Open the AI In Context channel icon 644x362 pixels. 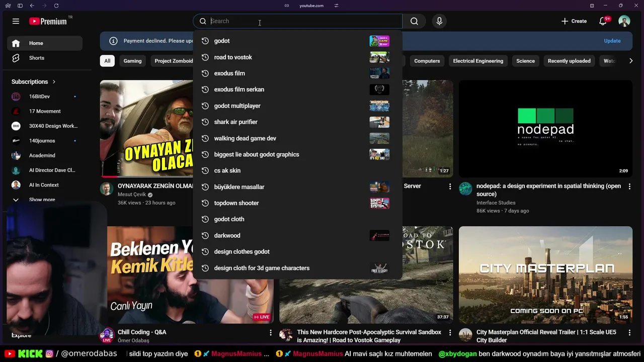[x=16, y=185]
